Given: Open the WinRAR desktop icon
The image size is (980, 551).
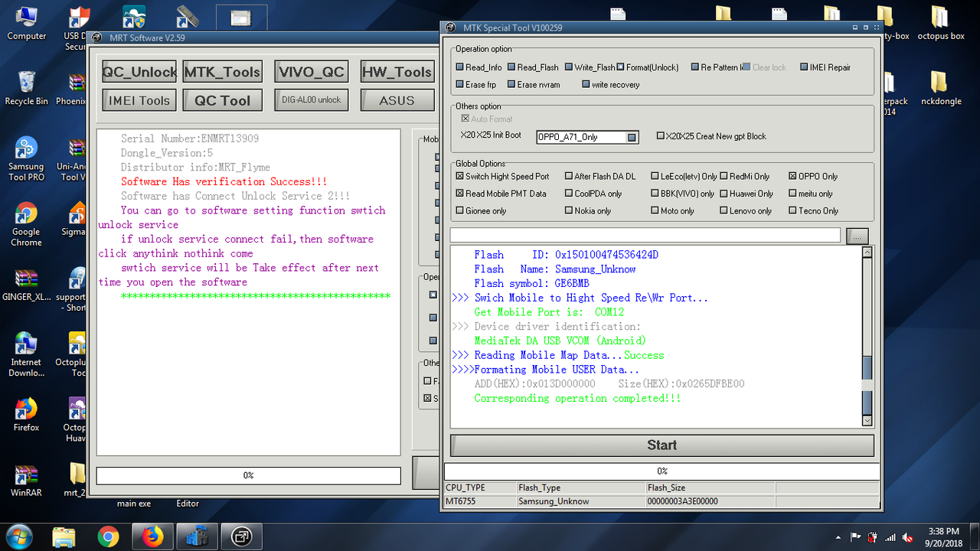Looking at the screenshot, I should click(x=26, y=480).
